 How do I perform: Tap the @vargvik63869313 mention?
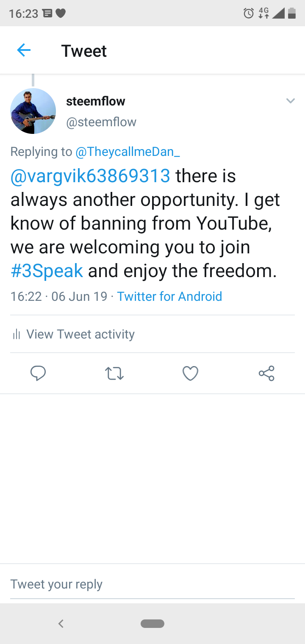[90, 176]
